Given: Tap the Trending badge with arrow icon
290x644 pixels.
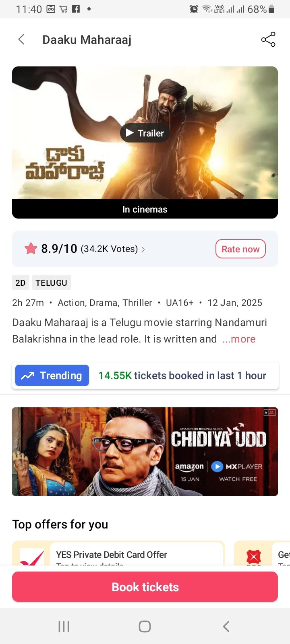Looking at the screenshot, I should point(52,376).
